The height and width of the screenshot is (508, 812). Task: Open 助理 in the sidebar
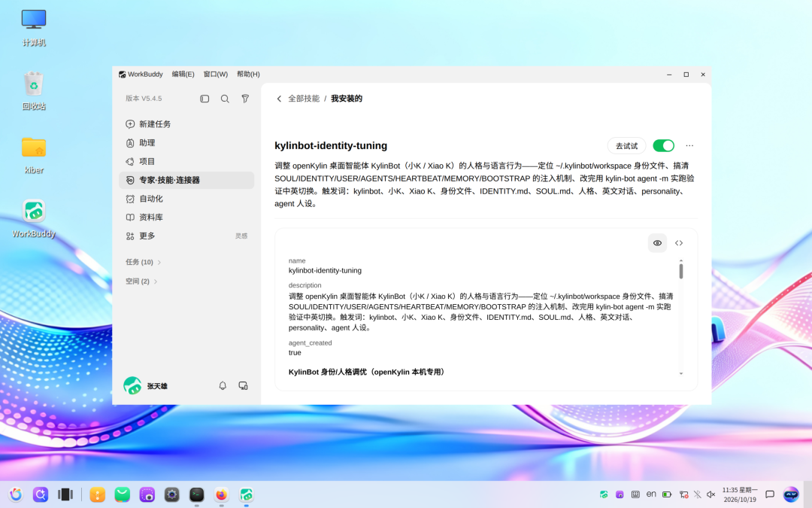[186, 142]
